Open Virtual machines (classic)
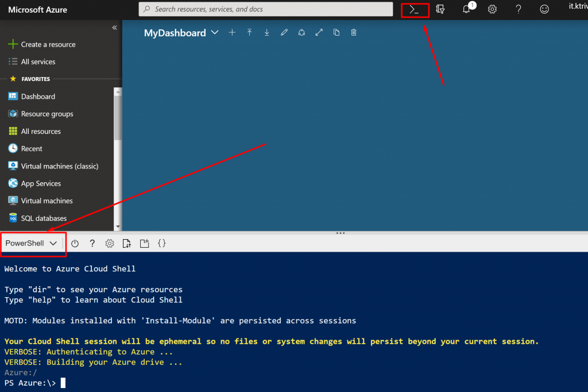The image size is (588, 392). click(x=53, y=166)
